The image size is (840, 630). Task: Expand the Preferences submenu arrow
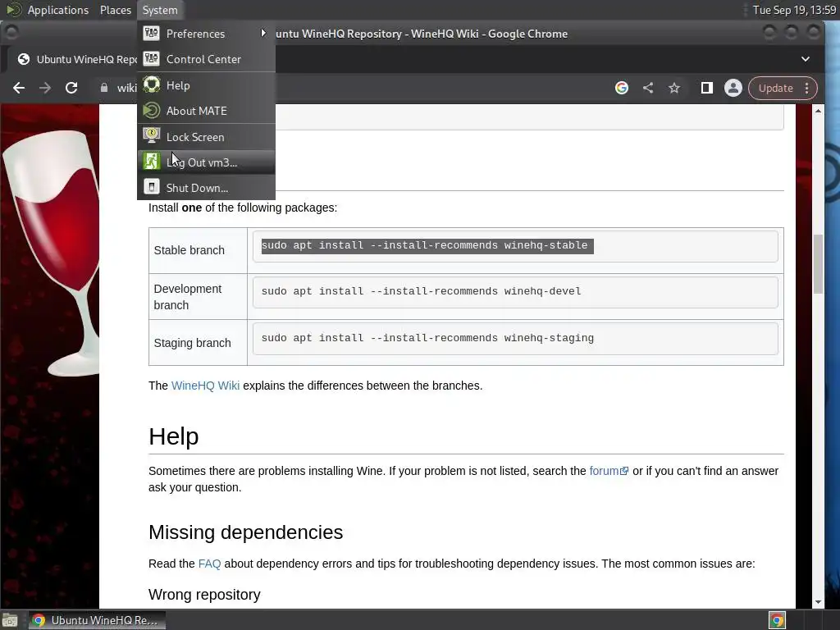coord(263,33)
